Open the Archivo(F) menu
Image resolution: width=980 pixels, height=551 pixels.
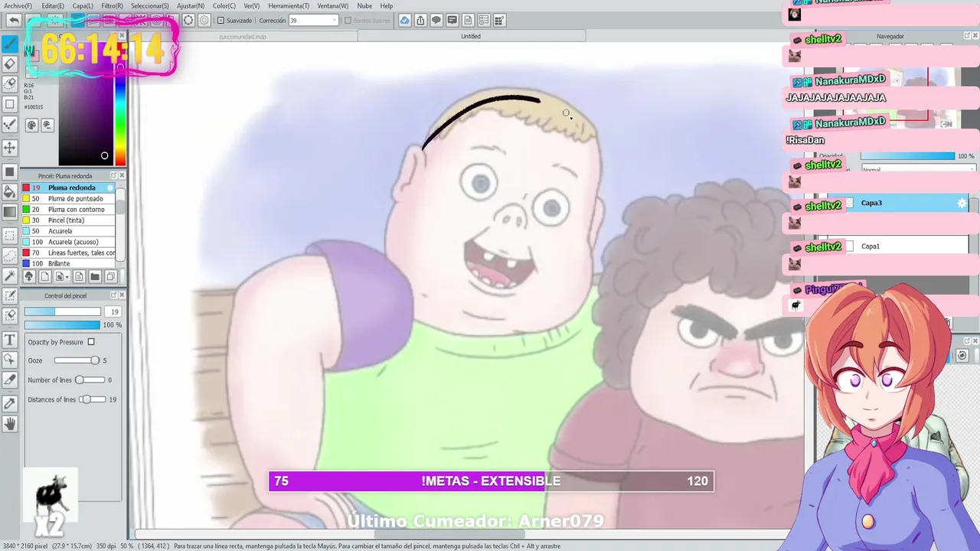pyautogui.click(x=18, y=6)
